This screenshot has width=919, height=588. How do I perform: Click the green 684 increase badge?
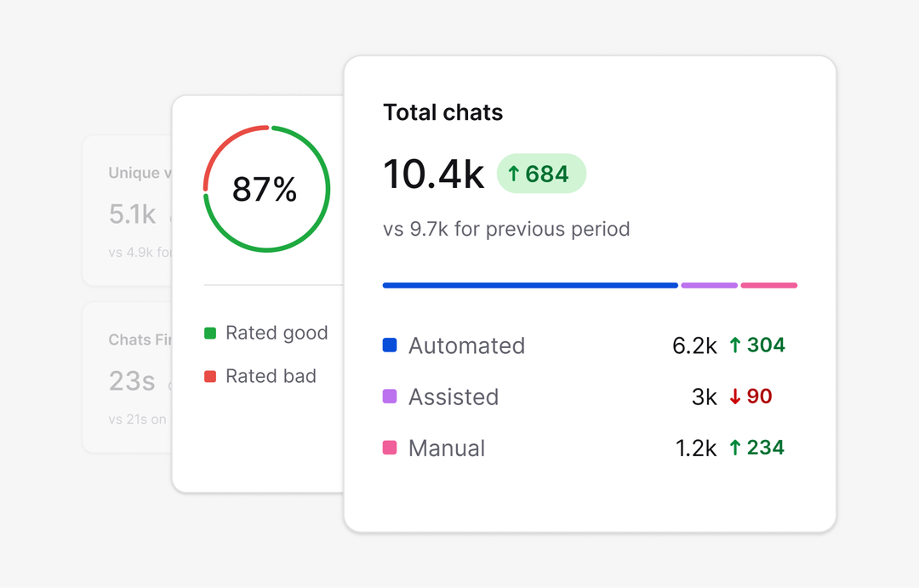[541, 174]
